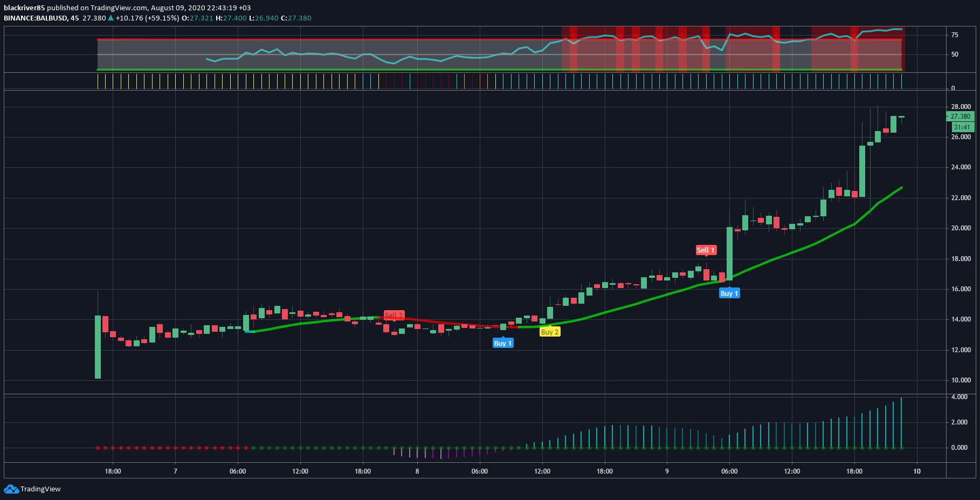Click the 4.000 histogram scale label
Screen dimensions: 980x500
click(x=959, y=397)
